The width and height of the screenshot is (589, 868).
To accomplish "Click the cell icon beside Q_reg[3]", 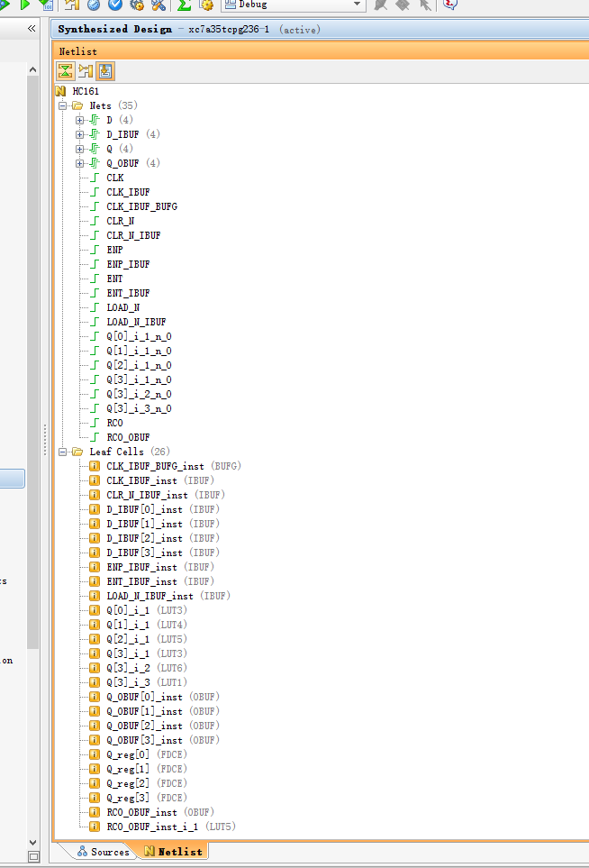I will point(95,797).
